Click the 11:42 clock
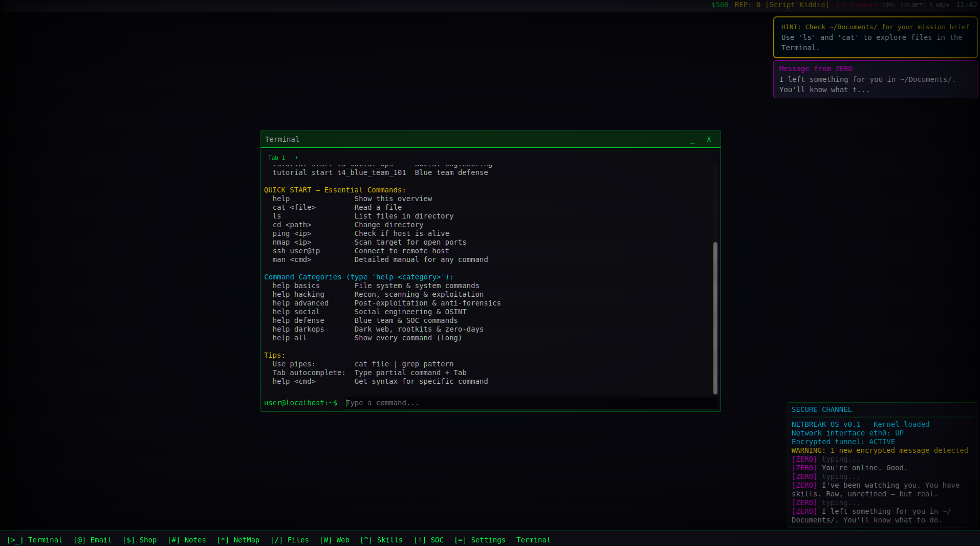The height and width of the screenshot is (546, 980). tap(966, 5)
